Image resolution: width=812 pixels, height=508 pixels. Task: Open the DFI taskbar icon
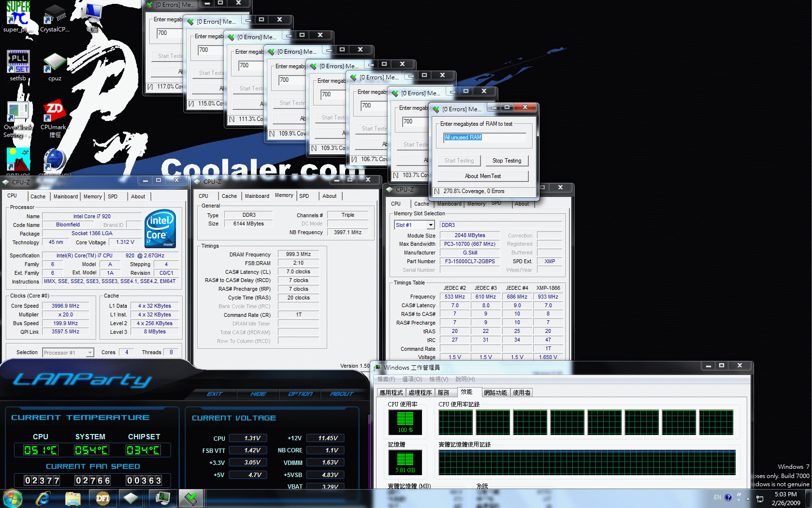coord(102,498)
